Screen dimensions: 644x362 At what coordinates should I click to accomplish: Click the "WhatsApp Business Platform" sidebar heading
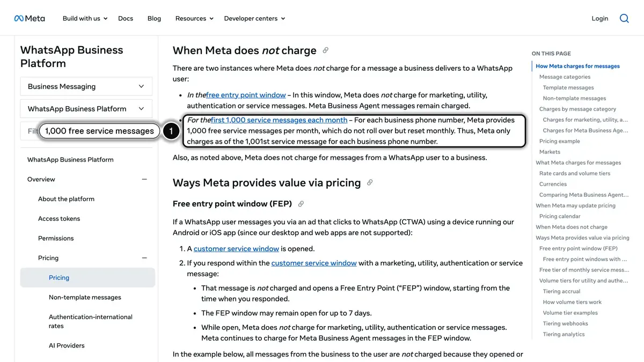71,56
